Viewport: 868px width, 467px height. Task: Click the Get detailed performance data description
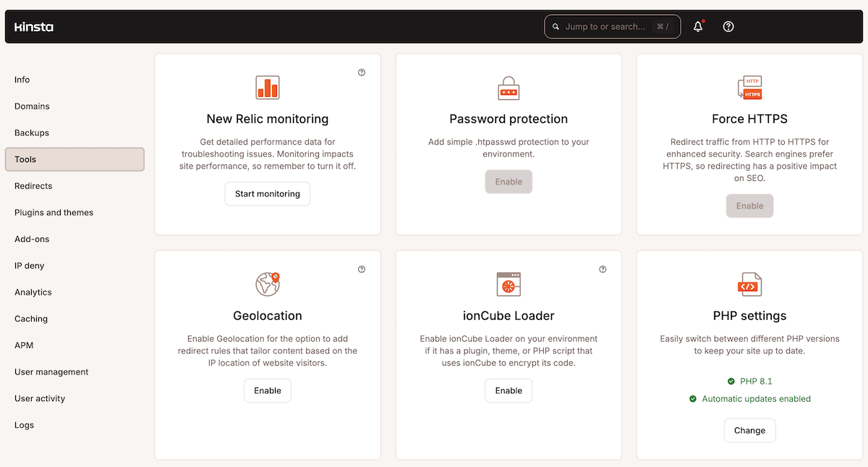tap(268, 154)
